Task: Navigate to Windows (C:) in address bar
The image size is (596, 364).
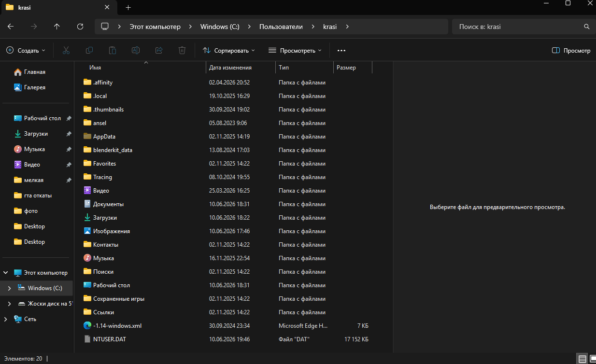Action: [220, 27]
